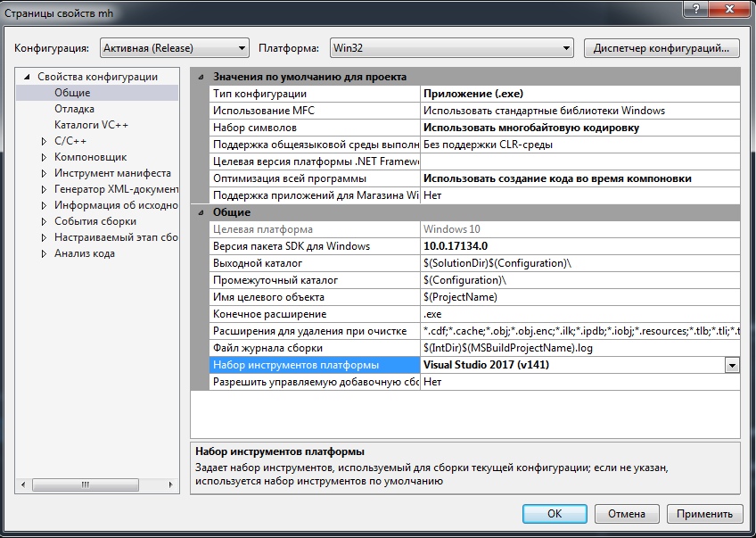Open the Конфигурация dropdown
The height and width of the screenshot is (538, 756).
[174, 48]
